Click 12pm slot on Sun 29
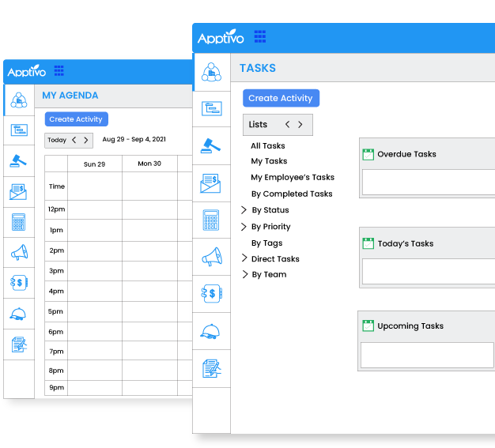The width and height of the screenshot is (495, 448). [95, 210]
